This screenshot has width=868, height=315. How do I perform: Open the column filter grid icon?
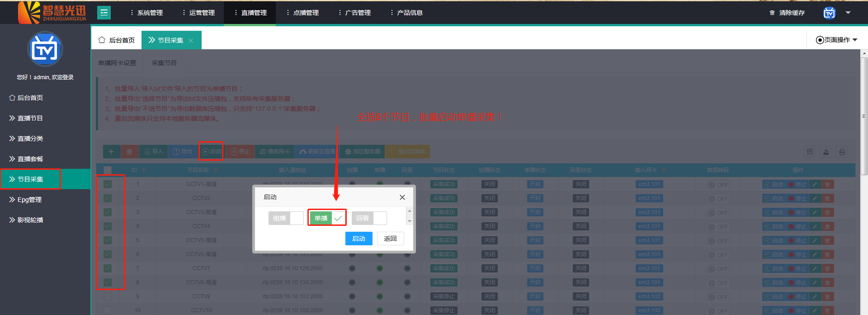tap(810, 152)
